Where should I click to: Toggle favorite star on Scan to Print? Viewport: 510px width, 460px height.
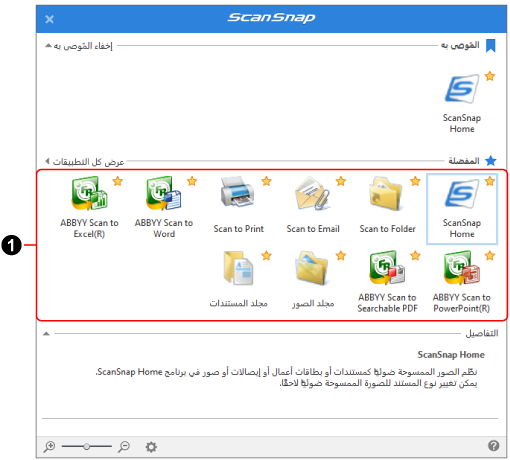coord(266,181)
